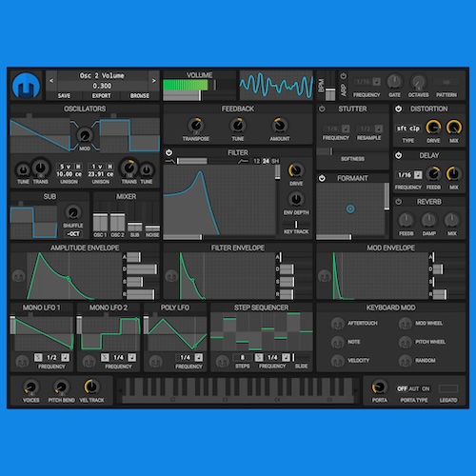The image size is (476, 476).
Task: Click the BROWSE button
Action: pos(140,95)
